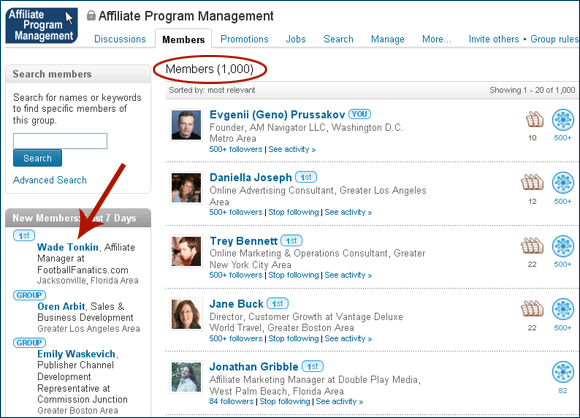Expand the More... menu
The width and height of the screenshot is (580, 418).
point(437,39)
